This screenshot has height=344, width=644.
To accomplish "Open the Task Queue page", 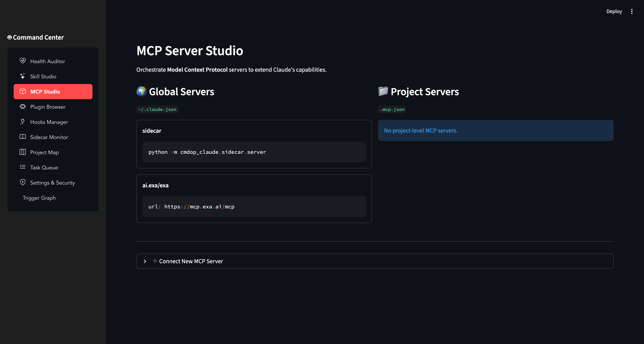I will click(53, 167).
